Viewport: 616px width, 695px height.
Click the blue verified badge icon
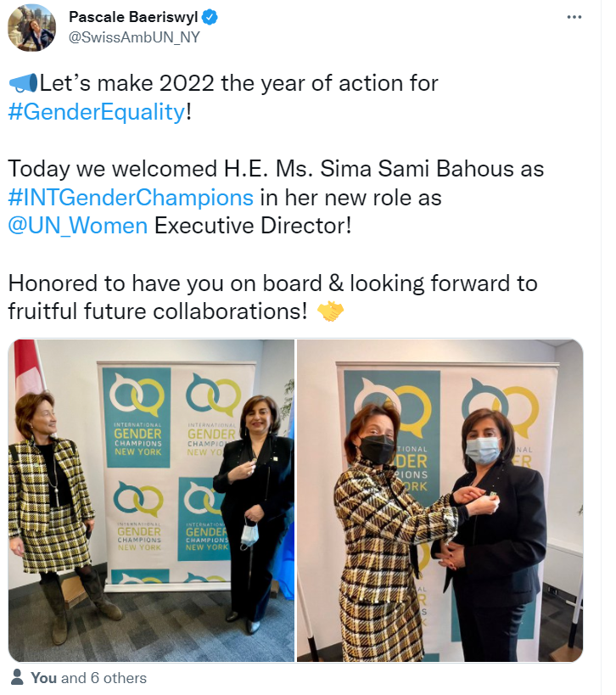(x=210, y=17)
